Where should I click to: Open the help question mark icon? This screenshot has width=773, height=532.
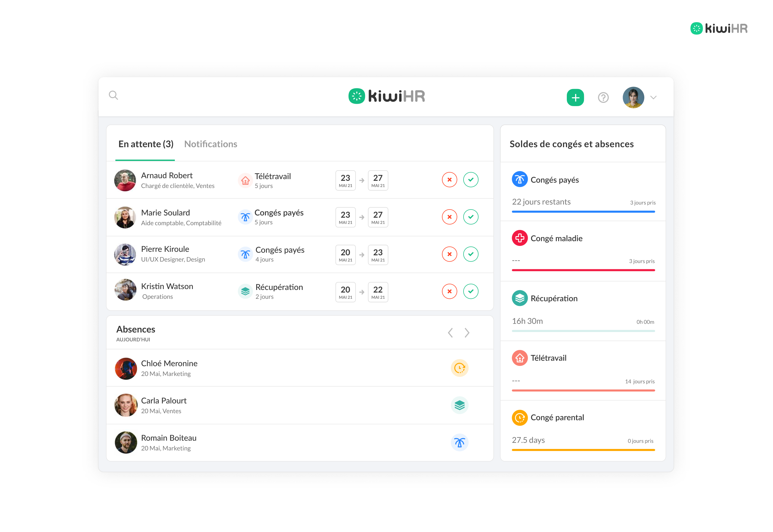click(x=603, y=97)
